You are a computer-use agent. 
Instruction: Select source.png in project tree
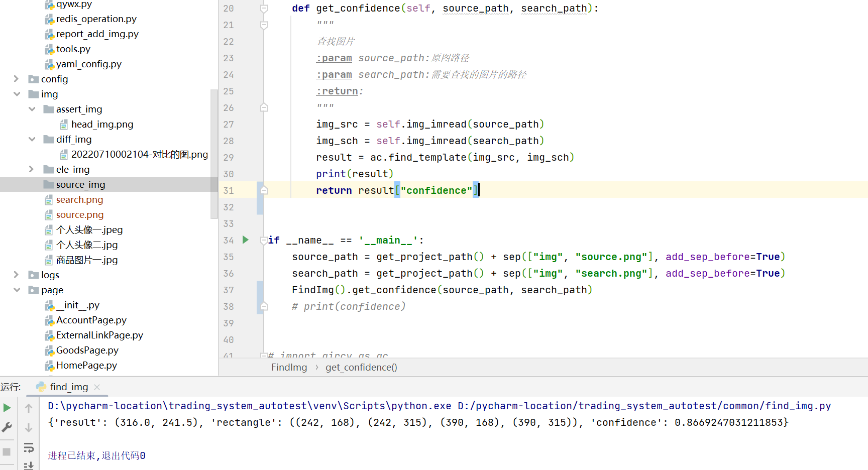click(x=80, y=214)
